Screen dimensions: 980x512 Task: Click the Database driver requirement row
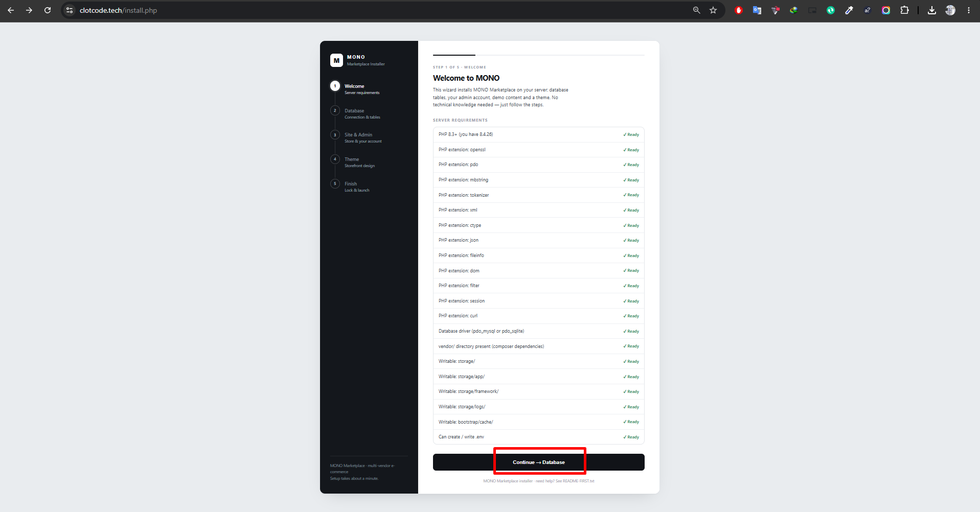[x=539, y=331]
